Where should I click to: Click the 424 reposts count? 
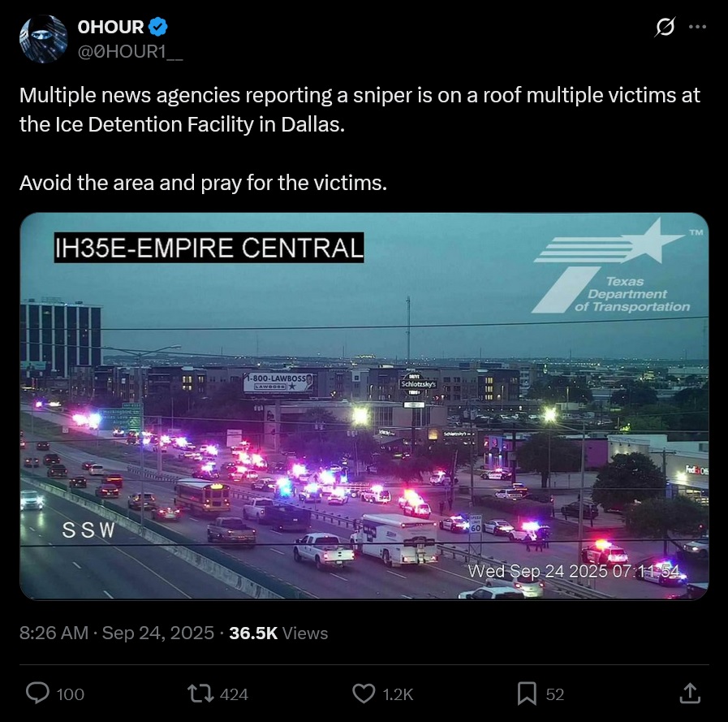pyautogui.click(x=234, y=694)
